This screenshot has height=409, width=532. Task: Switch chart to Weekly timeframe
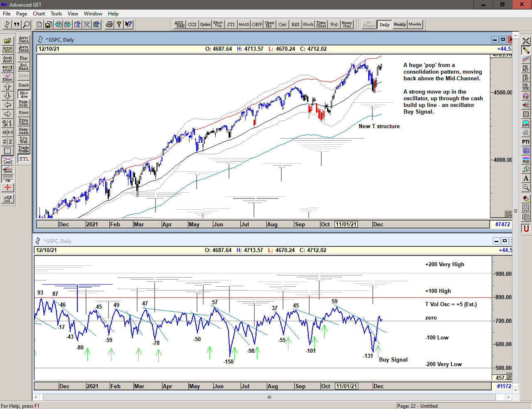pyautogui.click(x=399, y=25)
